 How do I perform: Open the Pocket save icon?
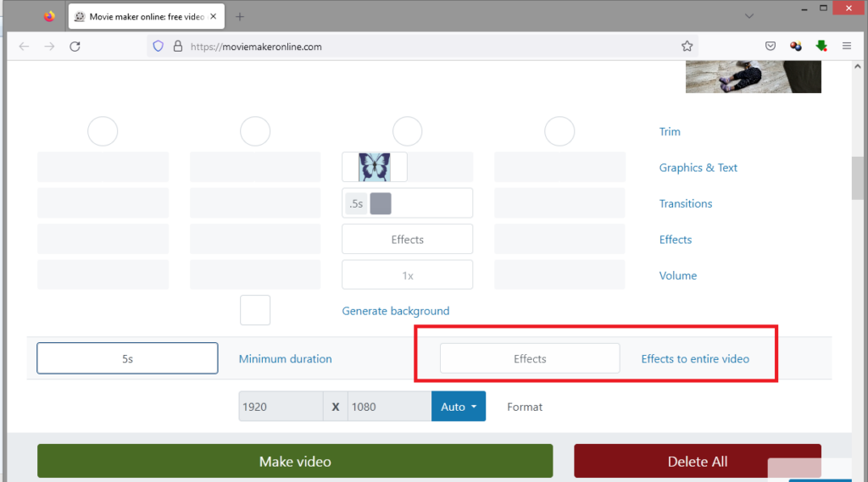(x=771, y=47)
